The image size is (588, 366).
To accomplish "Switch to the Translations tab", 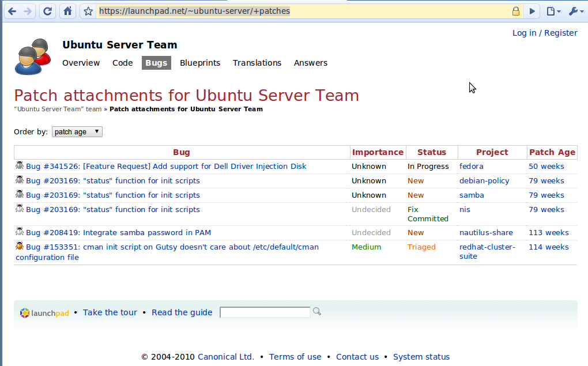I will point(257,63).
